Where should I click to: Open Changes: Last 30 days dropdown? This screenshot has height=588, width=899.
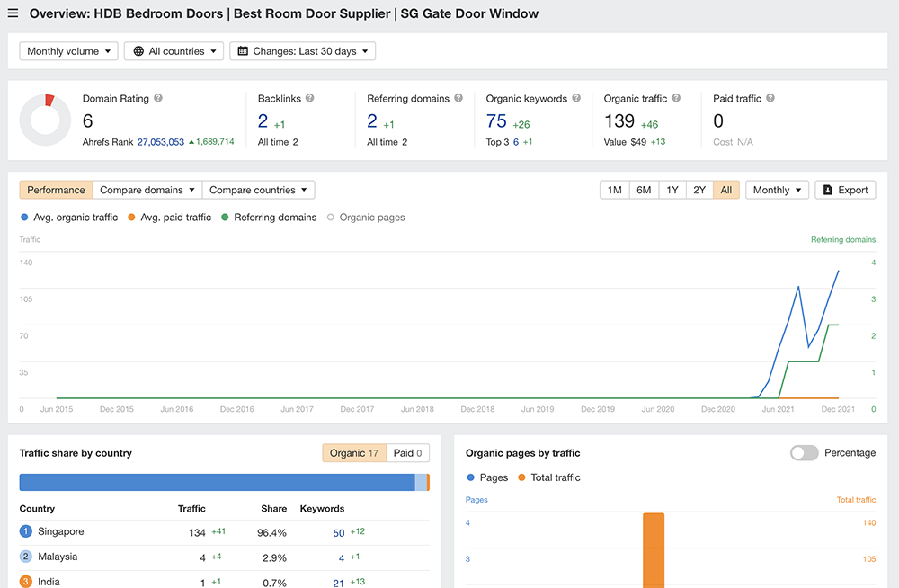(x=302, y=51)
